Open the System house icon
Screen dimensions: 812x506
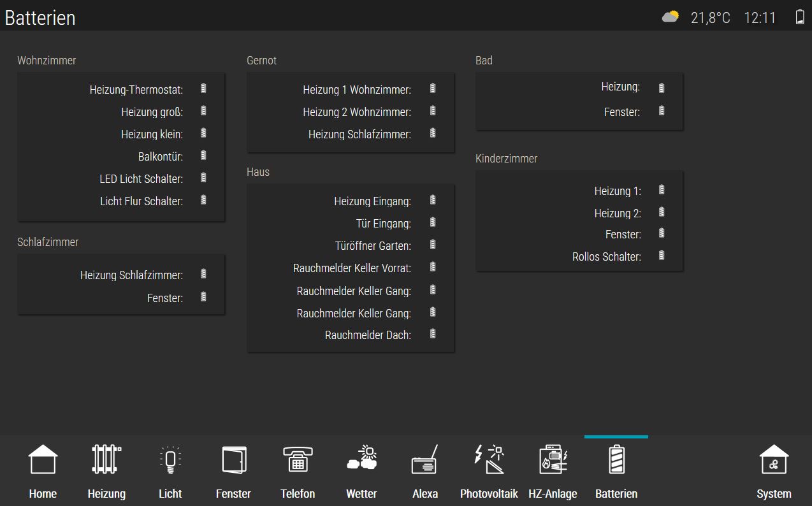pyautogui.click(x=774, y=459)
